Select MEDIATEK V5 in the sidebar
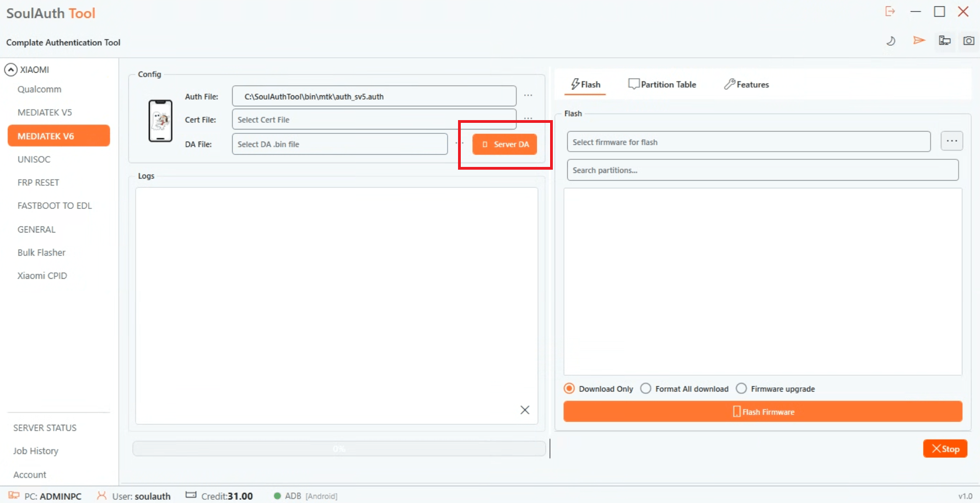980x503 pixels. [x=45, y=112]
